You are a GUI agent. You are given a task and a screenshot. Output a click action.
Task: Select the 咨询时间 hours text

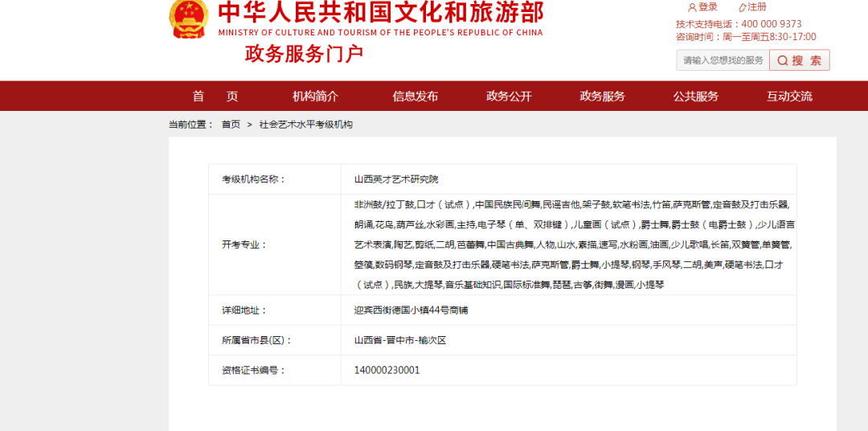pyautogui.click(x=746, y=37)
